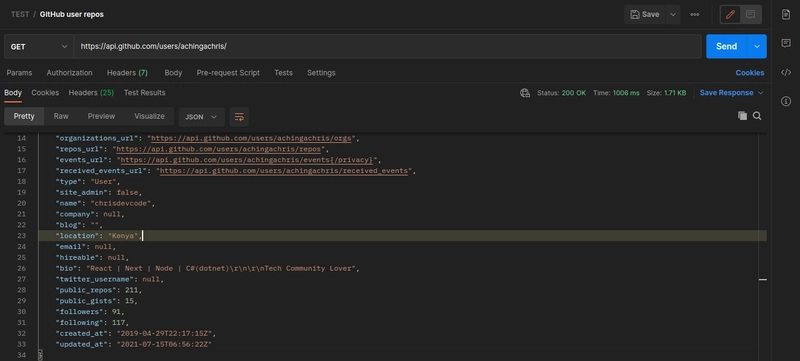Image resolution: width=800 pixels, height=361 pixels.
Task: Click the Cookies link
Action: (749, 73)
